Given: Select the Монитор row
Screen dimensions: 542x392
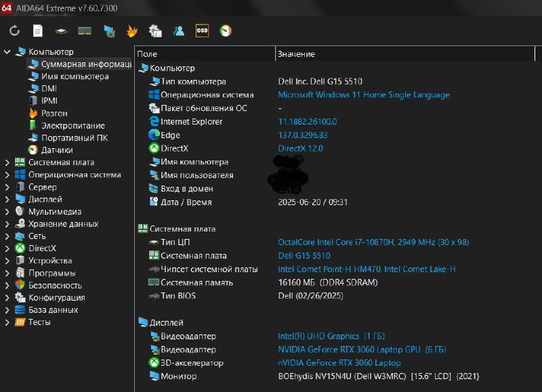Looking at the screenshot, I should (x=335, y=376).
